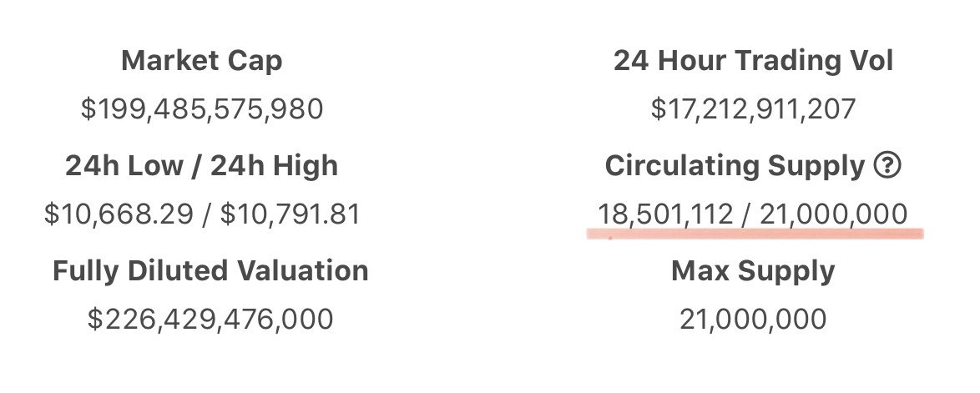Select the 21,000,000 value under Max Supply
Image resolution: width=980 pixels, height=393 pixels.
[x=753, y=320]
